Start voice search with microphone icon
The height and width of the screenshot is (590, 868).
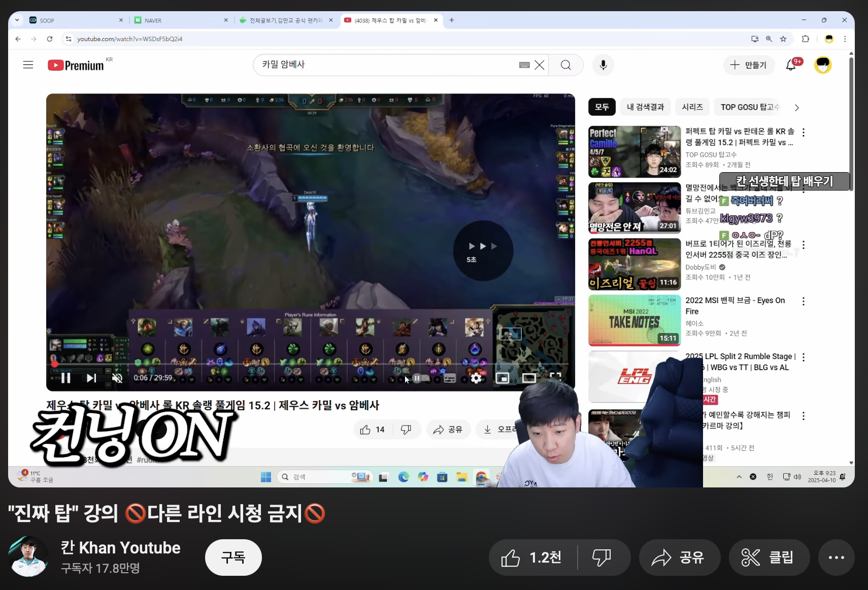tap(603, 65)
